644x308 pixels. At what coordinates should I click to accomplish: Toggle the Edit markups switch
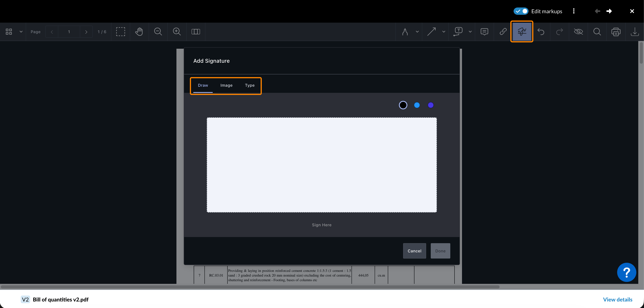[x=521, y=11]
